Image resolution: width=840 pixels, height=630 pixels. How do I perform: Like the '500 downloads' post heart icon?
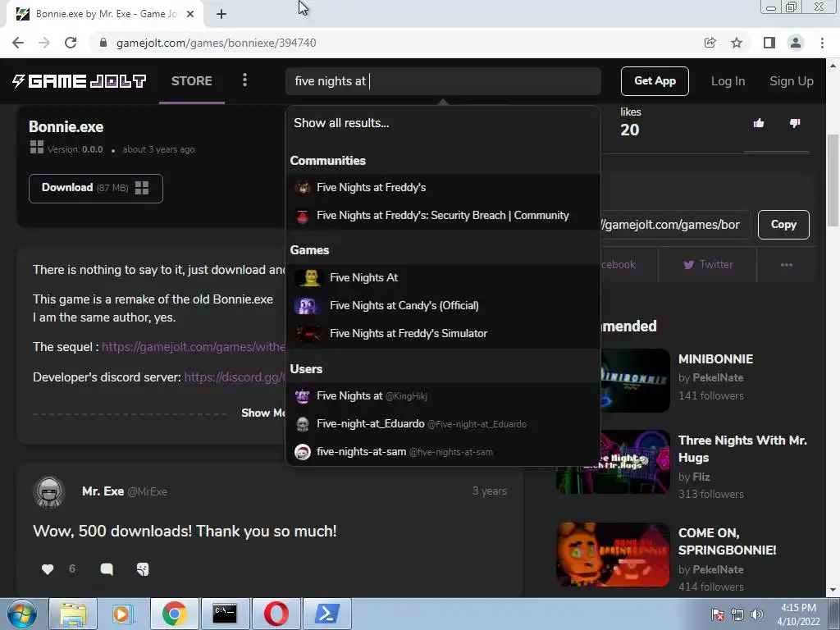click(x=48, y=569)
